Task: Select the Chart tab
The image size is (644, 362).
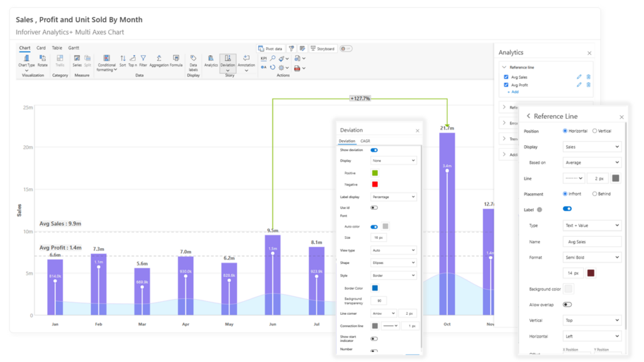Action: click(25, 48)
